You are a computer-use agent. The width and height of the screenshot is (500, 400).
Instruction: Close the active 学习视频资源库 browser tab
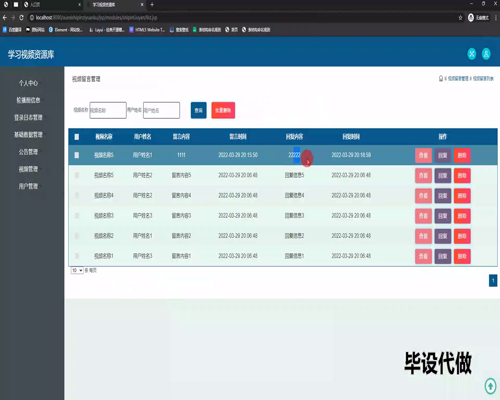[142, 5]
